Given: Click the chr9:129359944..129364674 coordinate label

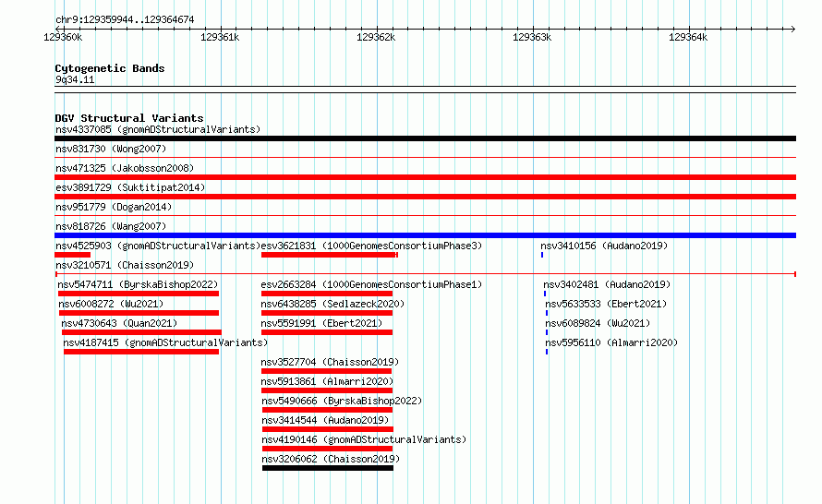Looking at the screenshot, I should (x=125, y=19).
